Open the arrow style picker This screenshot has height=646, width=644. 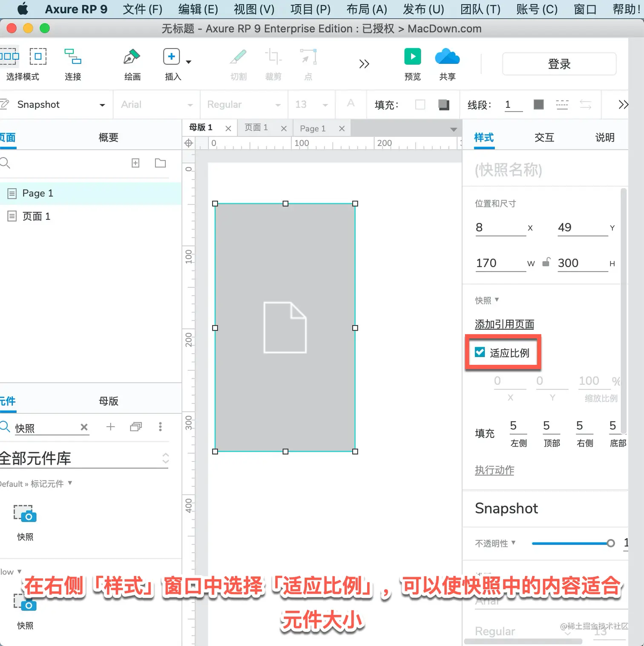pos(586,104)
